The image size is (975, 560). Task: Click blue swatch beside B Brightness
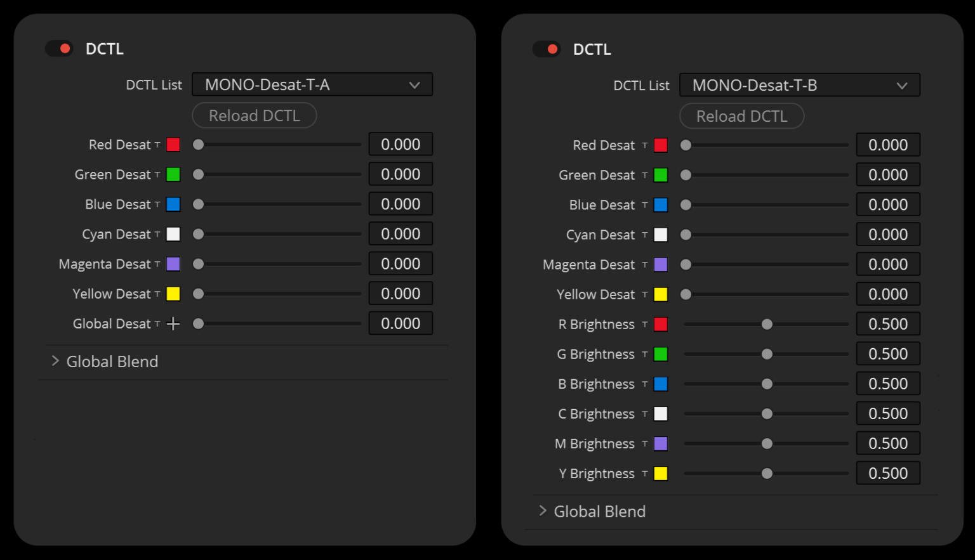(661, 384)
